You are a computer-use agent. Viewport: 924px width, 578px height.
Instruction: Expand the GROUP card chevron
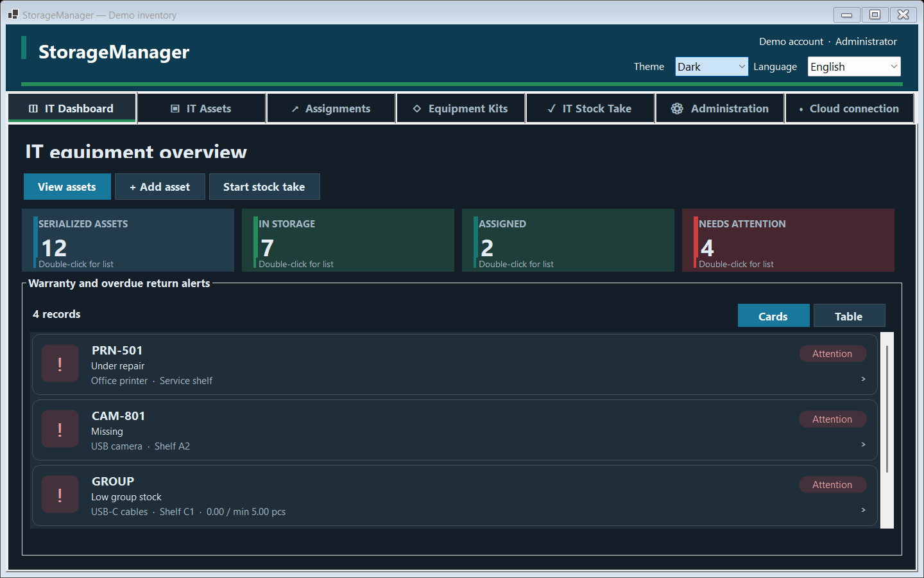click(x=863, y=510)
